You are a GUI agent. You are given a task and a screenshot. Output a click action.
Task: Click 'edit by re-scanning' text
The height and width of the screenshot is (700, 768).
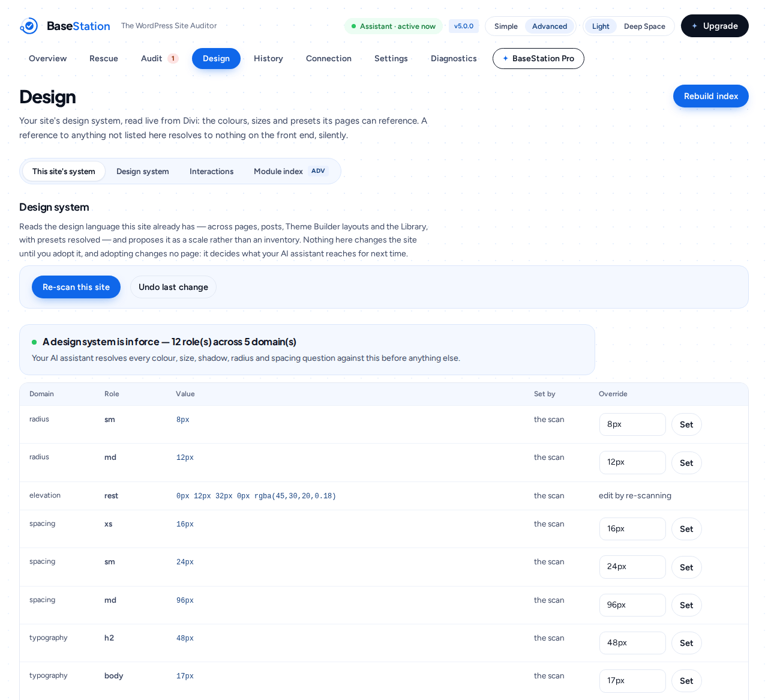[635, 495]
